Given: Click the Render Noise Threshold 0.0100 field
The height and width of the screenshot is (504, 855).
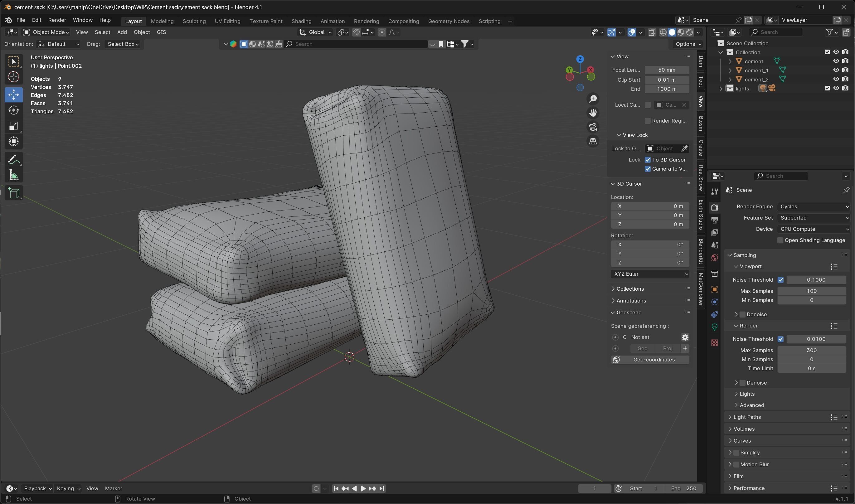Looking at the screenshot, I should pyautogui.click(x=816, y=339).
